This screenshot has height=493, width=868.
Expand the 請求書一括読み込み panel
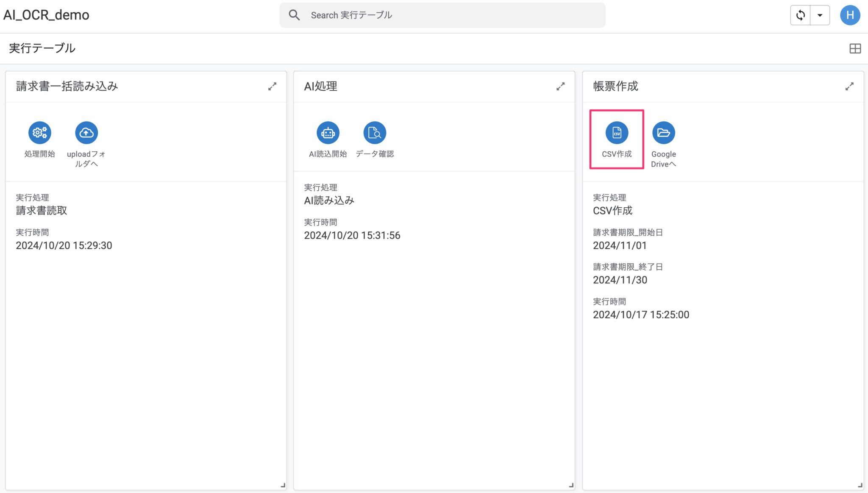(272, 86)
